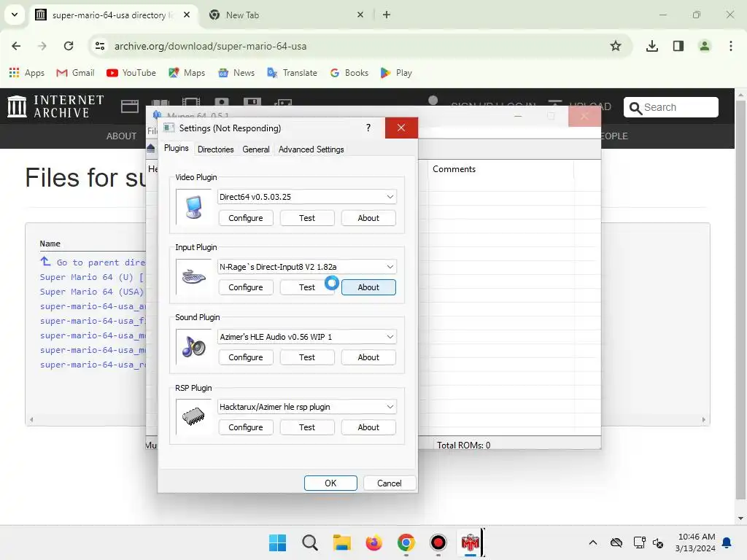Switch to the New Tab browser tab
The image size is (747, 560).
286,15
